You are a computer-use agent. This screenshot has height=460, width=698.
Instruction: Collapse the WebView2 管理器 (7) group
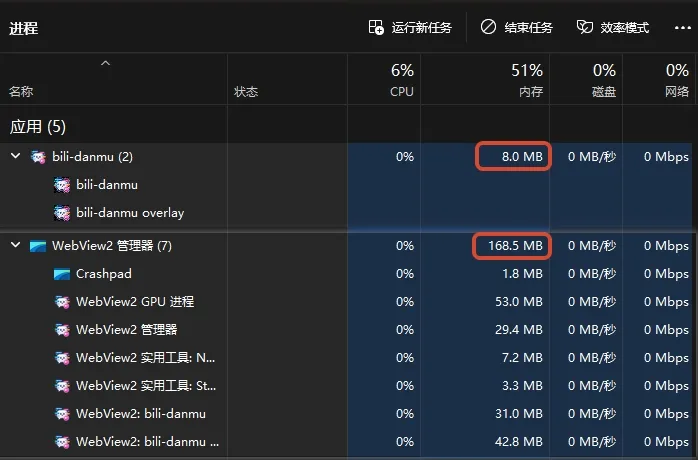(x=16, y=245)
